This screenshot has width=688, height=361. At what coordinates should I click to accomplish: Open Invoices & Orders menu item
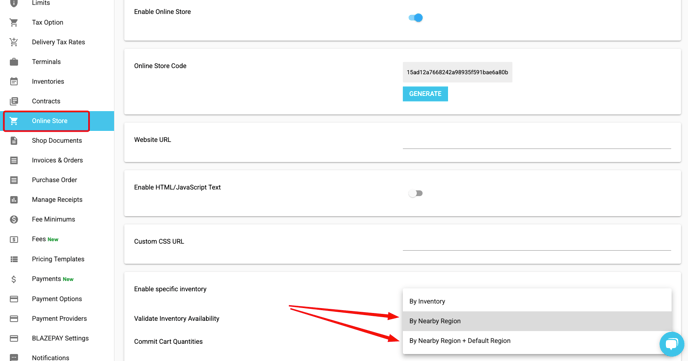57,160
